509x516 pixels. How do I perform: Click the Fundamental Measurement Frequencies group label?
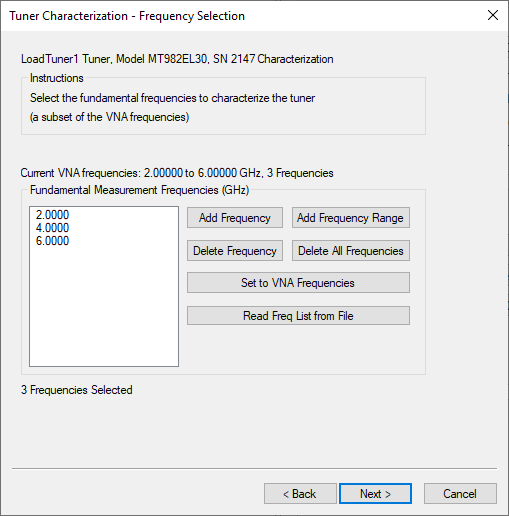(140, 190)
